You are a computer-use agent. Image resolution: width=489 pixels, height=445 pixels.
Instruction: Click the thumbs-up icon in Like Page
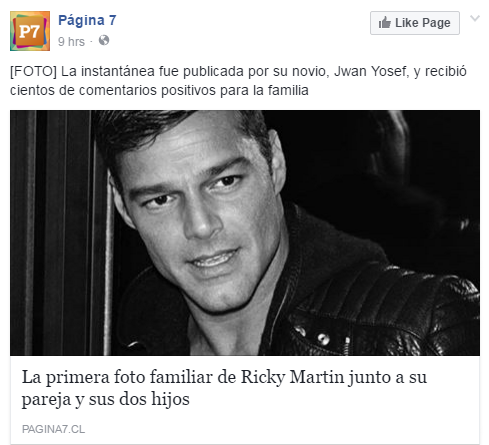pos(384,23)
